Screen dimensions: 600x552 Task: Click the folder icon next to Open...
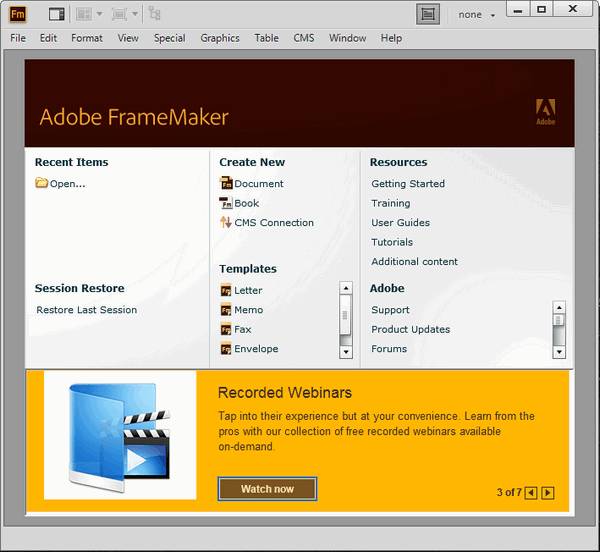(x=41, y=182)
